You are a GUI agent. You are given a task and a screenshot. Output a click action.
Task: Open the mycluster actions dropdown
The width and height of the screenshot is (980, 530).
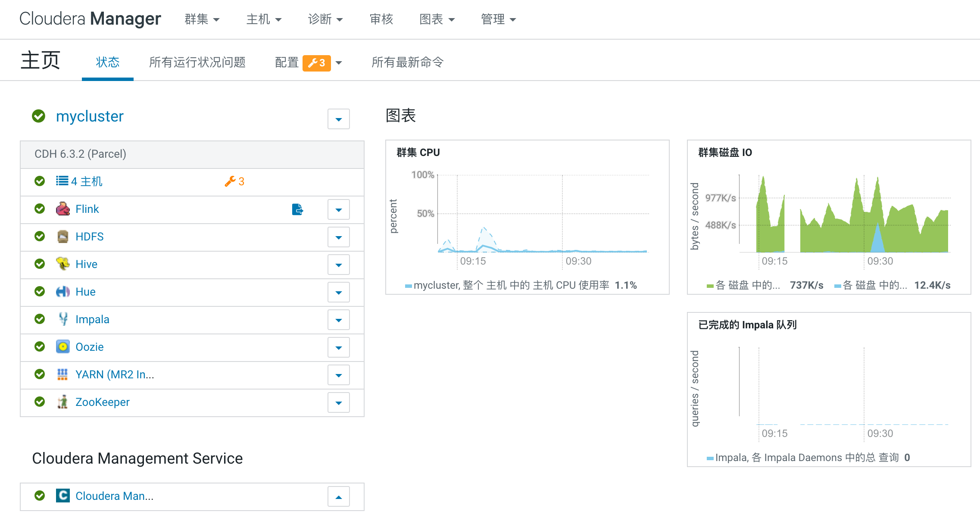(x=338, y=119)
